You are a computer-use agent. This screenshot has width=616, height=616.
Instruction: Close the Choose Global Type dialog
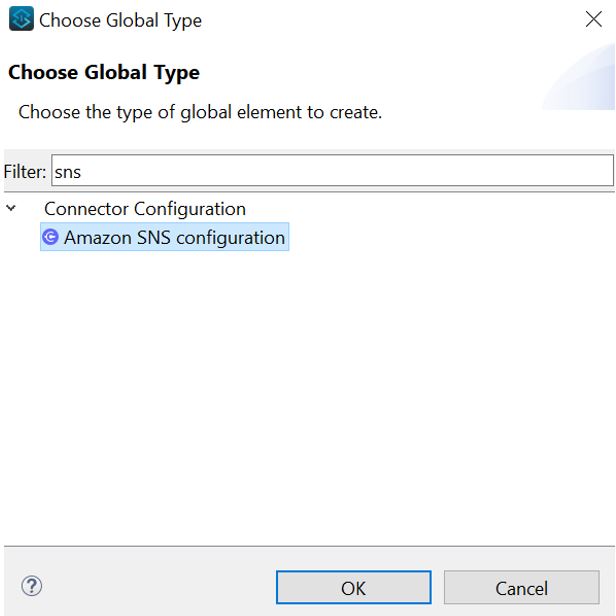click(593, 19)
